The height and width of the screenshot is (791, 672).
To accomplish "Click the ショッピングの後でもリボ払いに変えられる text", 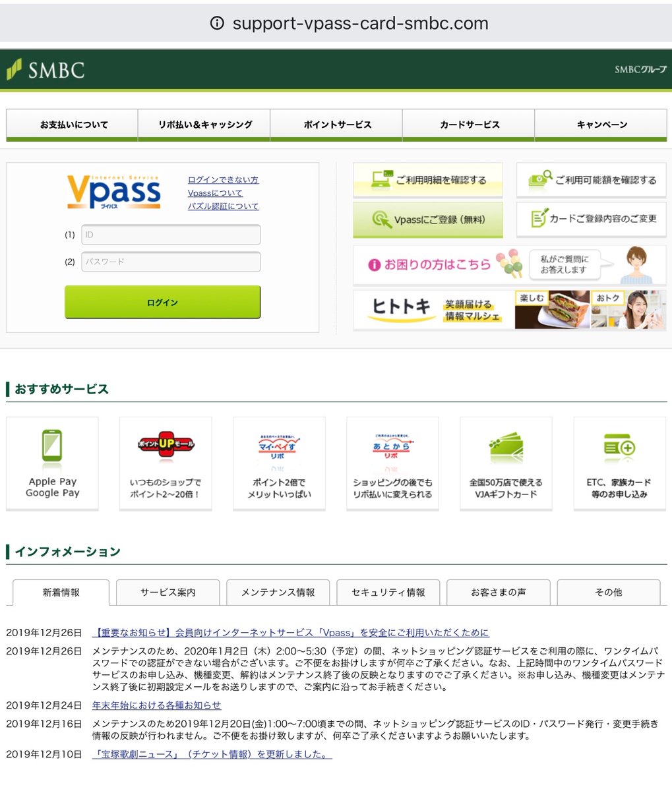I will [x=392, y=488].
